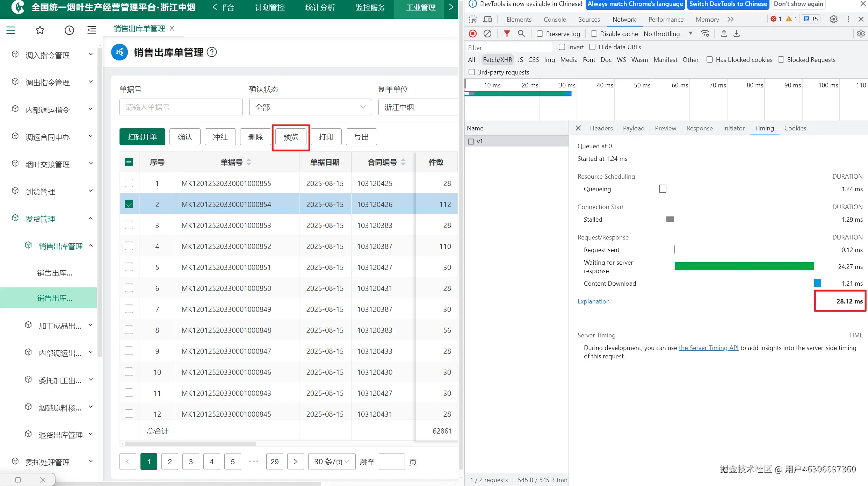Click the 单据号 input field
The height and width of the screenshot is (486, 868).
181,107
